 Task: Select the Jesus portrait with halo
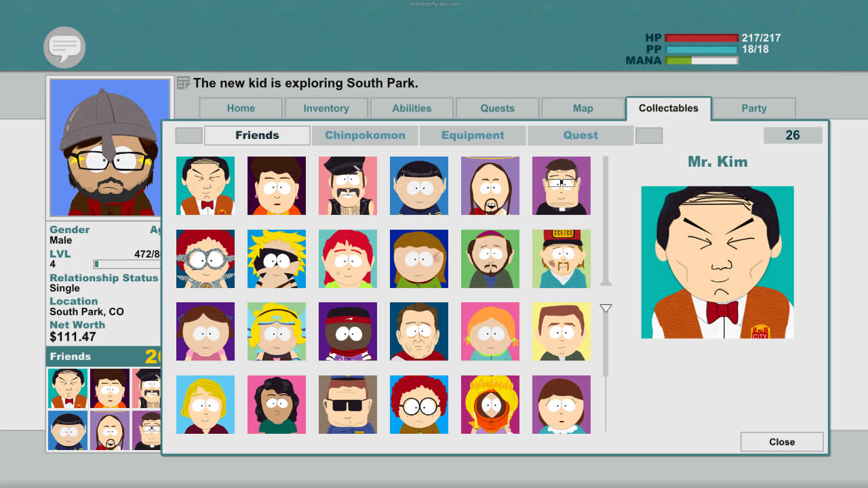point(490,186)
